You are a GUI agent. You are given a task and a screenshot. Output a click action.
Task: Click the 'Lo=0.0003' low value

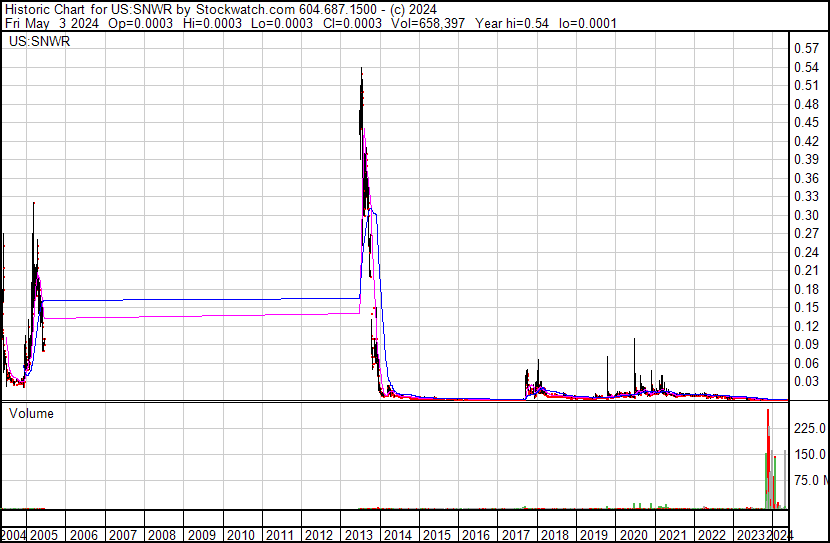(282, 23)
